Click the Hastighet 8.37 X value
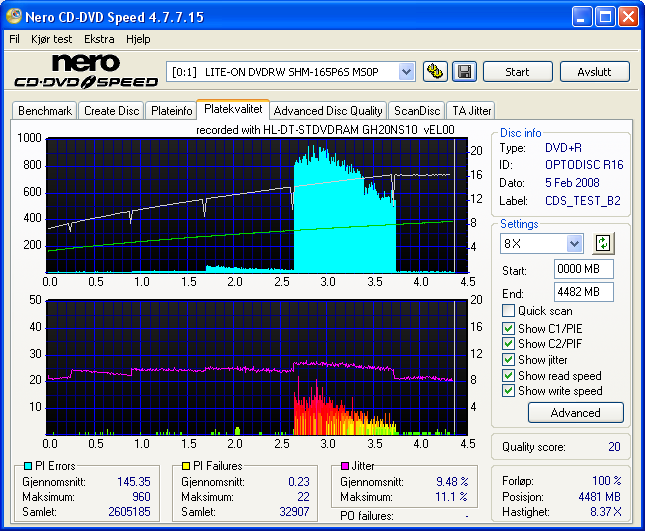The image size is (645, 531). click(606, 512)
